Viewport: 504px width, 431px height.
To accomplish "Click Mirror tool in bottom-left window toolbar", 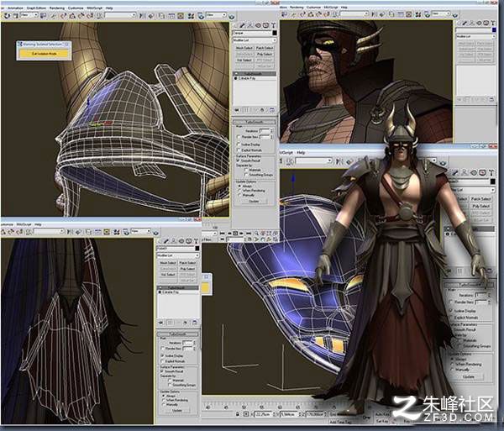I will (70, 232).
